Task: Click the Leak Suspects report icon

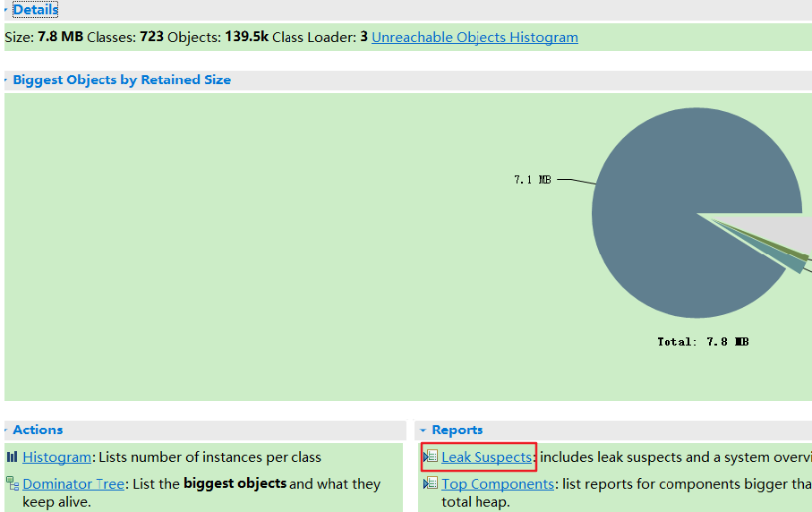Action: coord(431,457)
